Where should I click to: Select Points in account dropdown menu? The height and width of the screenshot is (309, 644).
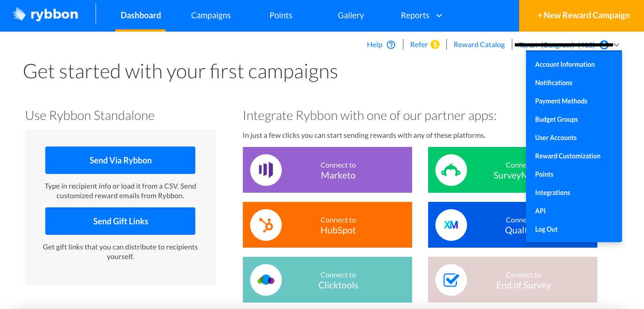click(x=544, y=174)
